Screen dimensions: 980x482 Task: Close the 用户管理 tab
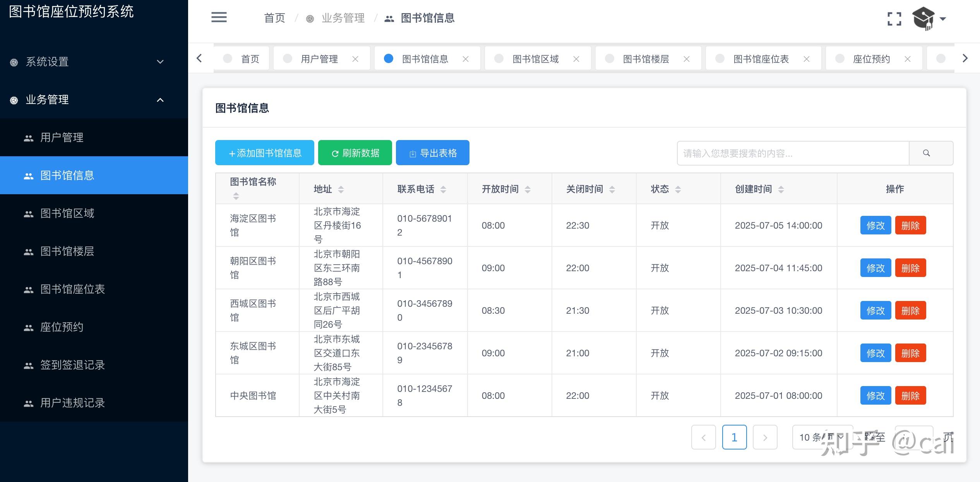click(x=355, y=58)
